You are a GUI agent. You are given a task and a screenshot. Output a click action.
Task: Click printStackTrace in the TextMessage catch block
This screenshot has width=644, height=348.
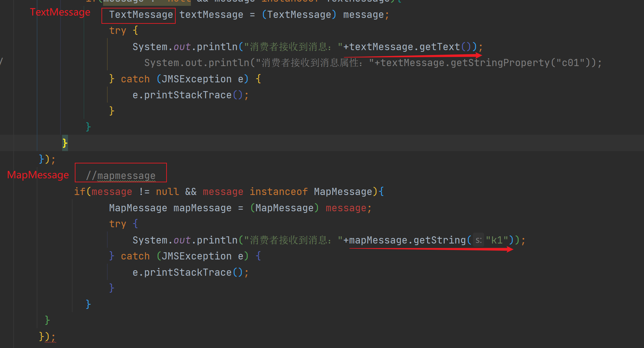(188, 95)
